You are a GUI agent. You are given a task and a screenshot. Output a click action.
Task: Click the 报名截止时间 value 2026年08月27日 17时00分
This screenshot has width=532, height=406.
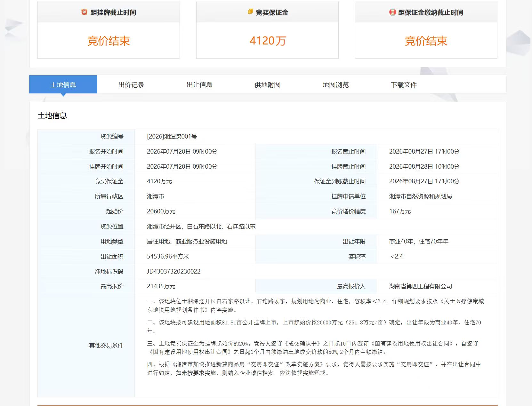pos(424,152)
